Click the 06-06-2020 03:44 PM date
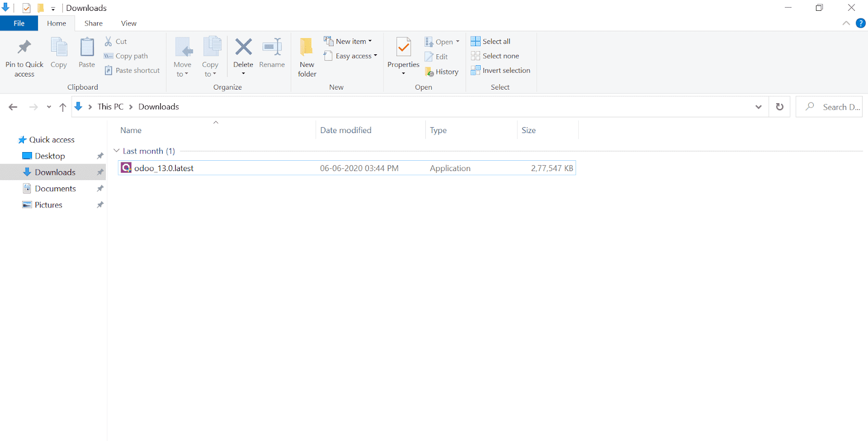This screenshot has height=441, width=868. 359,168
